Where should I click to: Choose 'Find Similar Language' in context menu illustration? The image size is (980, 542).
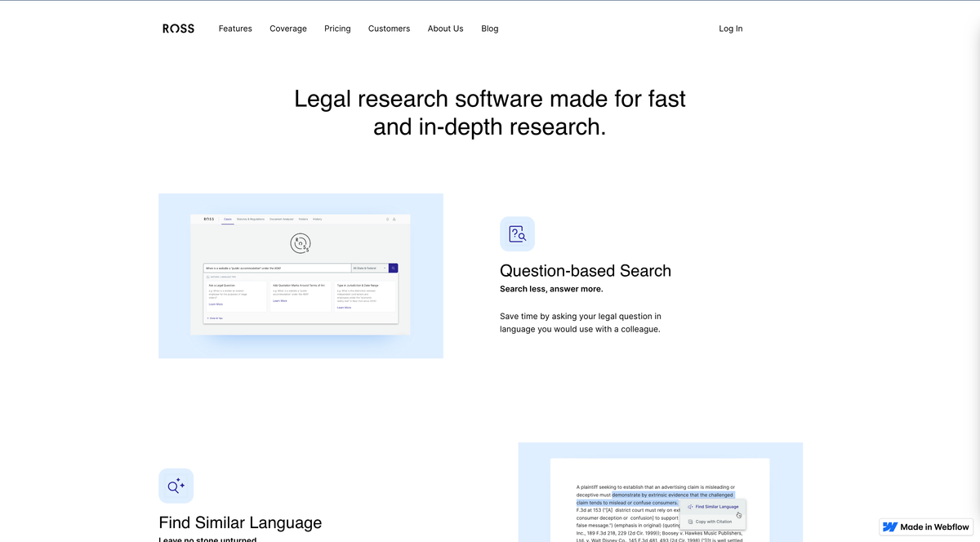(x=713, y=507)
